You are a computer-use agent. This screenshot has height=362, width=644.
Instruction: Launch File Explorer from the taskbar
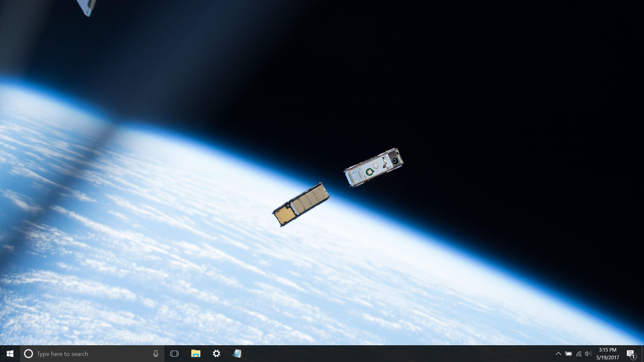(196, 354)
